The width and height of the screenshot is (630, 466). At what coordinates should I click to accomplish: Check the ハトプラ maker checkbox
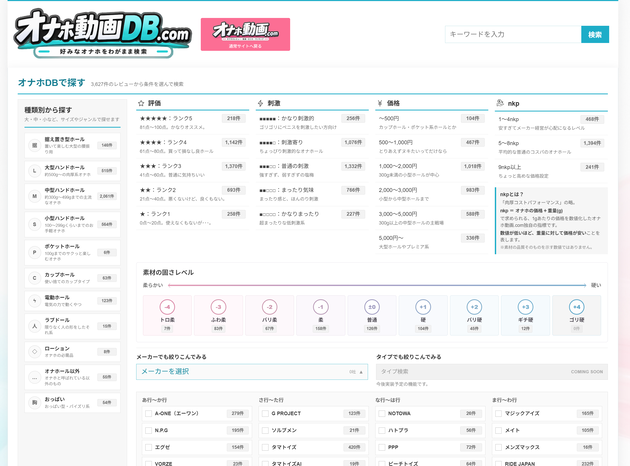[x=382, y=430]
